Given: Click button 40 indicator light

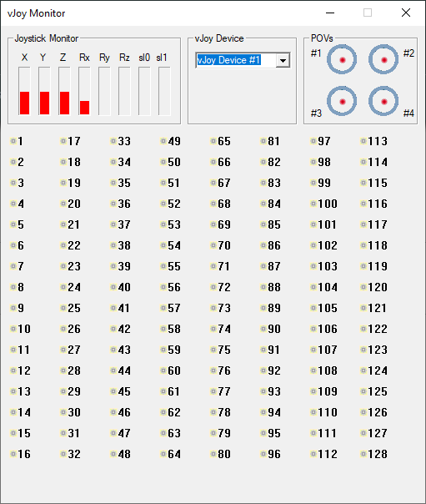Looking at the screenshot, I should 113,287.
